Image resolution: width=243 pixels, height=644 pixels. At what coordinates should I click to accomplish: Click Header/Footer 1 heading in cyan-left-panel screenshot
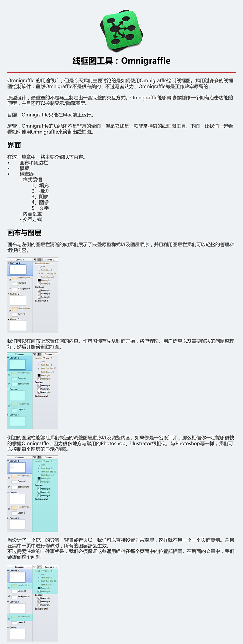click(x=44, y=358)
